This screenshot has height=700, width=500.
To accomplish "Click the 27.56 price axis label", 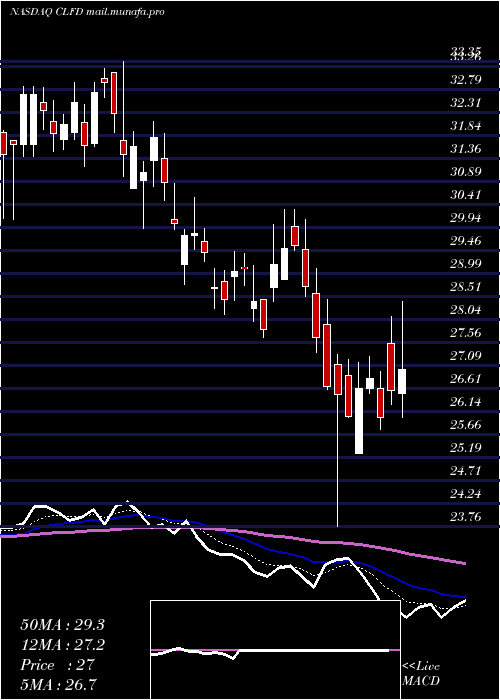I will [x=465, y=333].
